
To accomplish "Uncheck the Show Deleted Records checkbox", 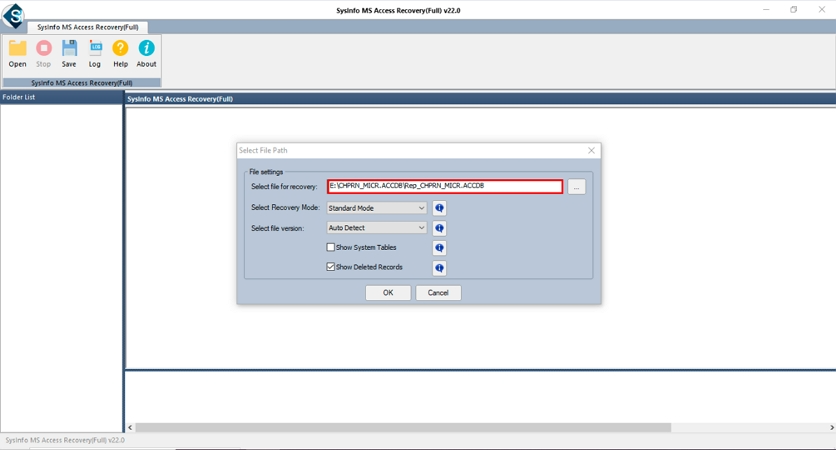I will pyautogui.click(x=331, y=267).
